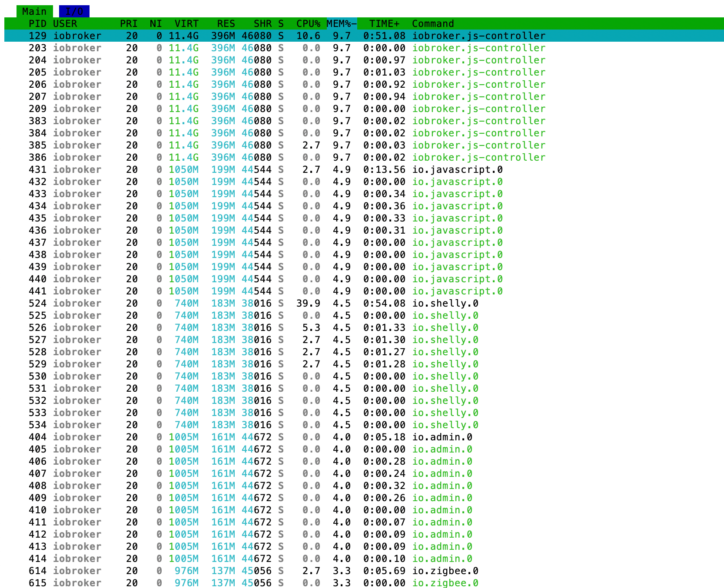The height and width of the screenshot is (588, 724).
Task: Select process row PID 413
Action: pos(364,546)
